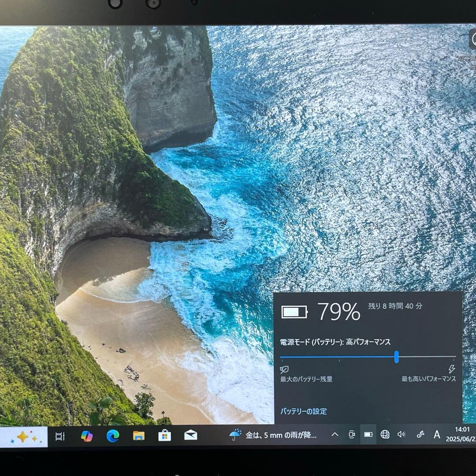Screen dimensions: 476x476
Task: Open the バッテリーの設定 link
Action: click(304, 411)
